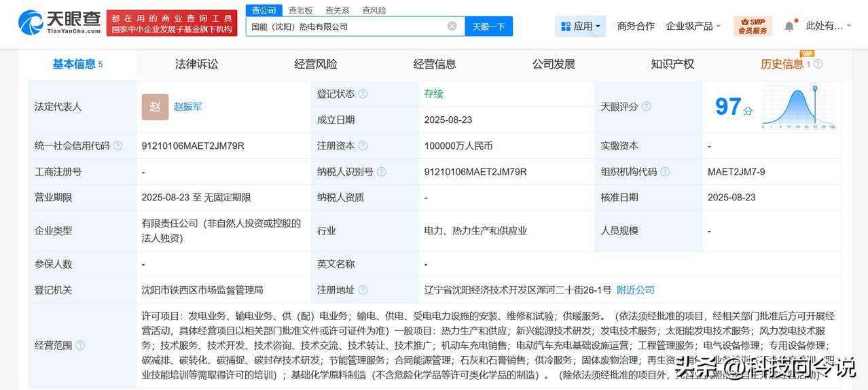Click the credit code 91210106MAET2JM79R beside 统一社会信用代码
Image resolution: width=868 pixels, height=390 pixels.
(x=193, y=145)
